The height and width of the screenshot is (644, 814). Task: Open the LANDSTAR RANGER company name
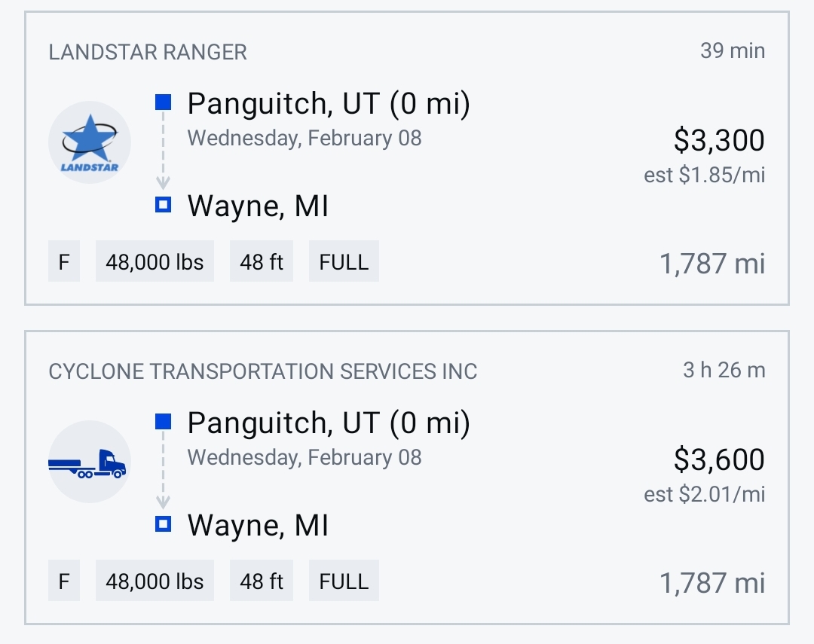click(x=148, y=53)
